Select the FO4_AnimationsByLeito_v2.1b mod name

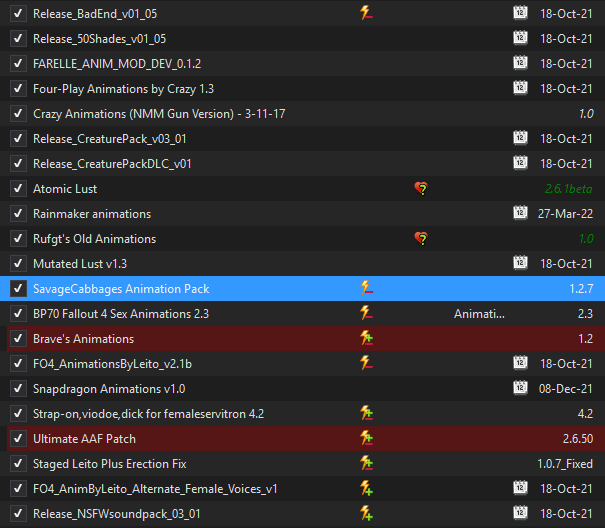(112, 364)
